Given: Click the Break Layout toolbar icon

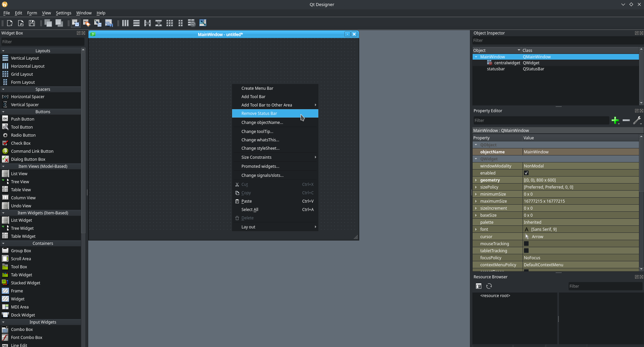Looking at the screenshot, I should pos(192,23).
